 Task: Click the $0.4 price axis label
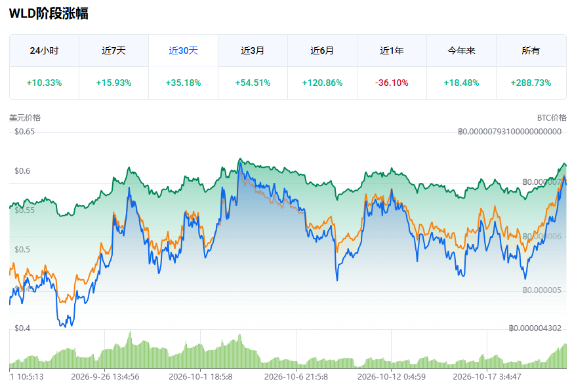[22, 328]
